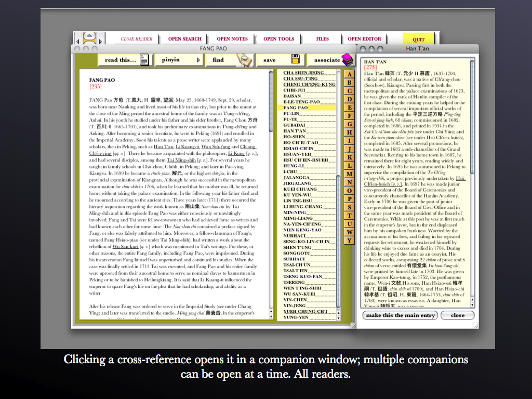
Task: Select LI HUNG-CHANG in the name list
Action: point(303,207)
